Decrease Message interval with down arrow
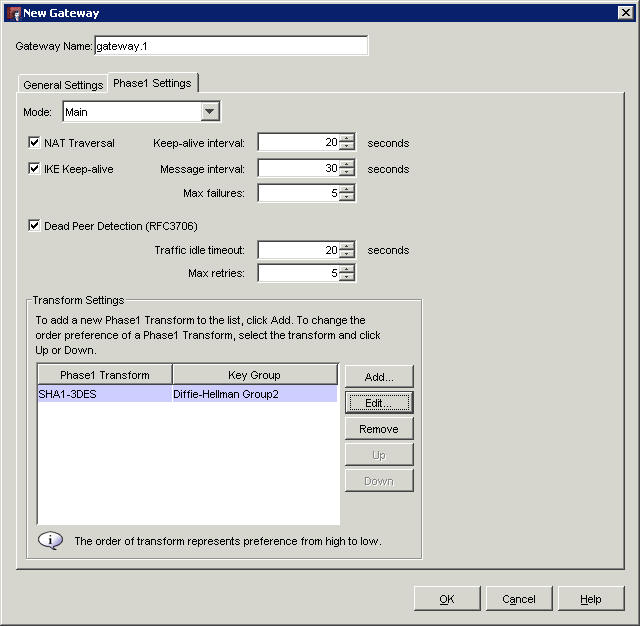 [x=347, y=172]
